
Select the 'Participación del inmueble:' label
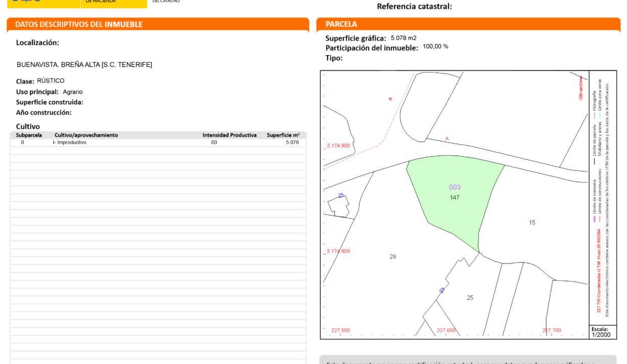(x=372, y=48)
